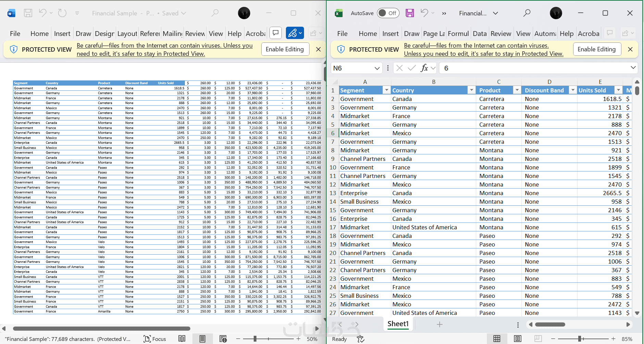
Task: Click cell with United States of America, row 17
Action: pyautogui.click(x=433, y=227)
